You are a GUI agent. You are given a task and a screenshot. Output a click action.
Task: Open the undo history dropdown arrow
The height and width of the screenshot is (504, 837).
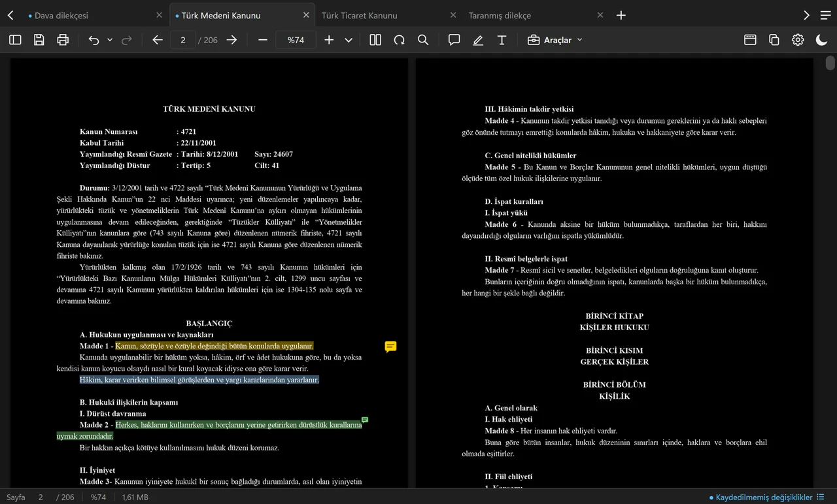[x=110, y=40]
